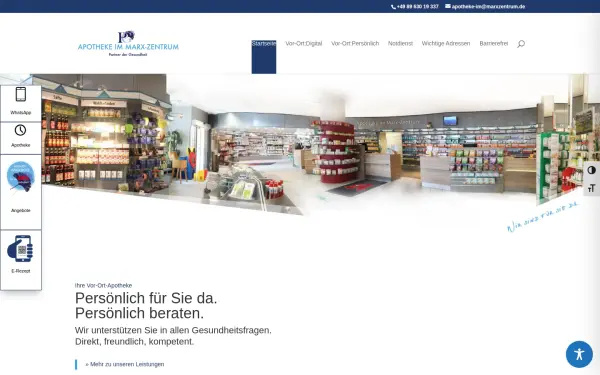Click 'Wir unterstützen Sie in allen Gesundheitsfragen.' text
This screenshot has height=375, width=600.
(173, 330)
